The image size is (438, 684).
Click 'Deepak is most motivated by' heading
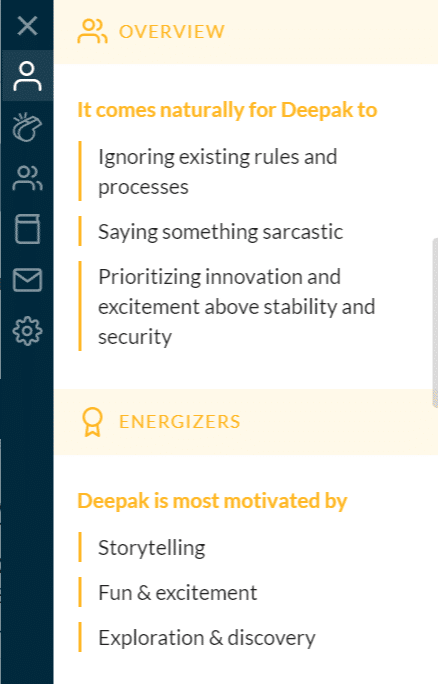coord(212,500)
